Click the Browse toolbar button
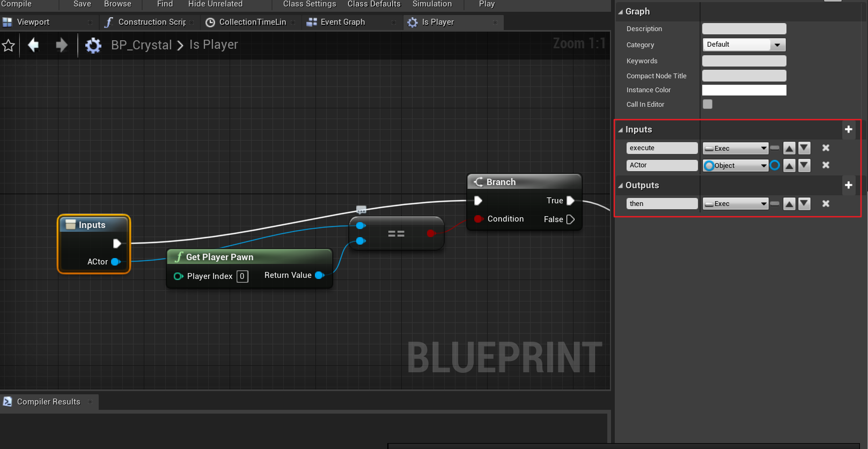Screen dimensions: 868x449 (117, 4)
